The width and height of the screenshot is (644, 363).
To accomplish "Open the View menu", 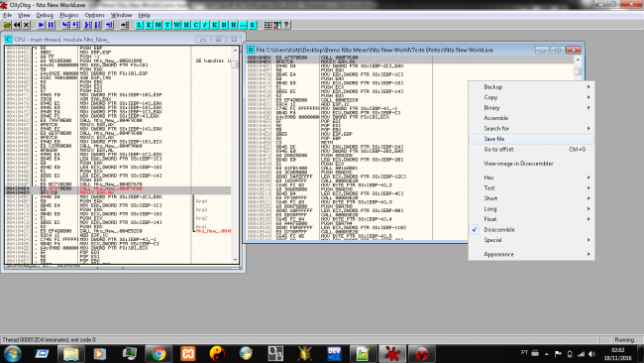I will click(x=24, y=15).
